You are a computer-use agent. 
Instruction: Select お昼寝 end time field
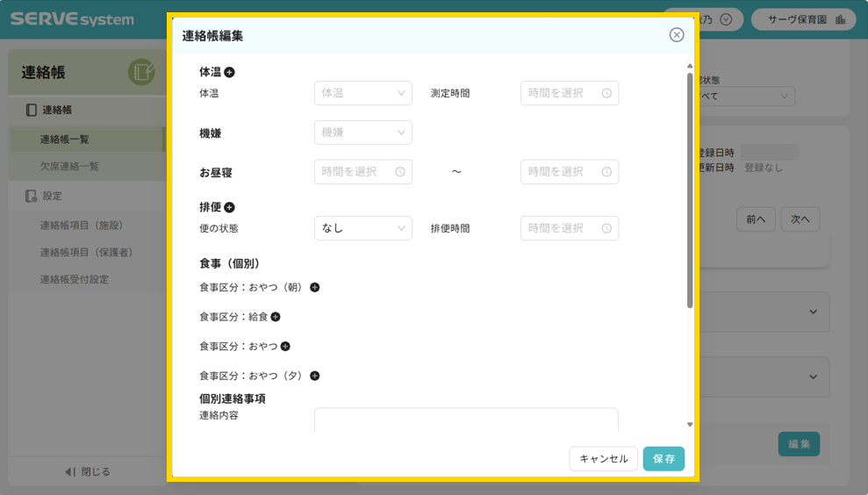coord(569,172)
